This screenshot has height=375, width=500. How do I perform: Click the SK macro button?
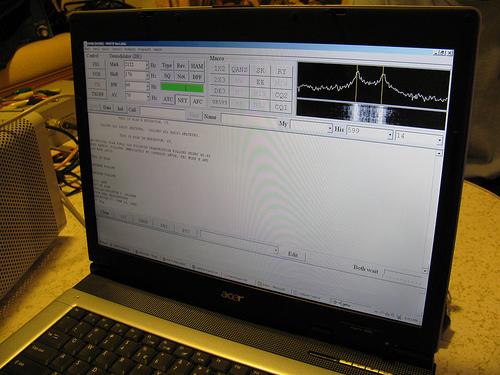(260, 71)
